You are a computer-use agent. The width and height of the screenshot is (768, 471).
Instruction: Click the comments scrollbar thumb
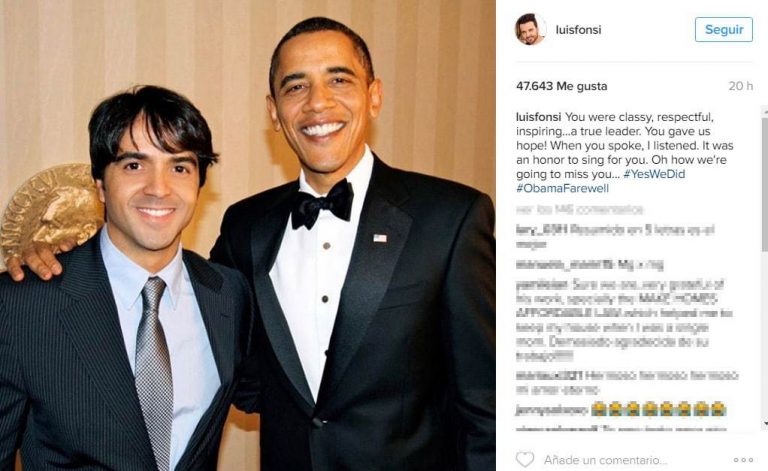pos(765,185)
